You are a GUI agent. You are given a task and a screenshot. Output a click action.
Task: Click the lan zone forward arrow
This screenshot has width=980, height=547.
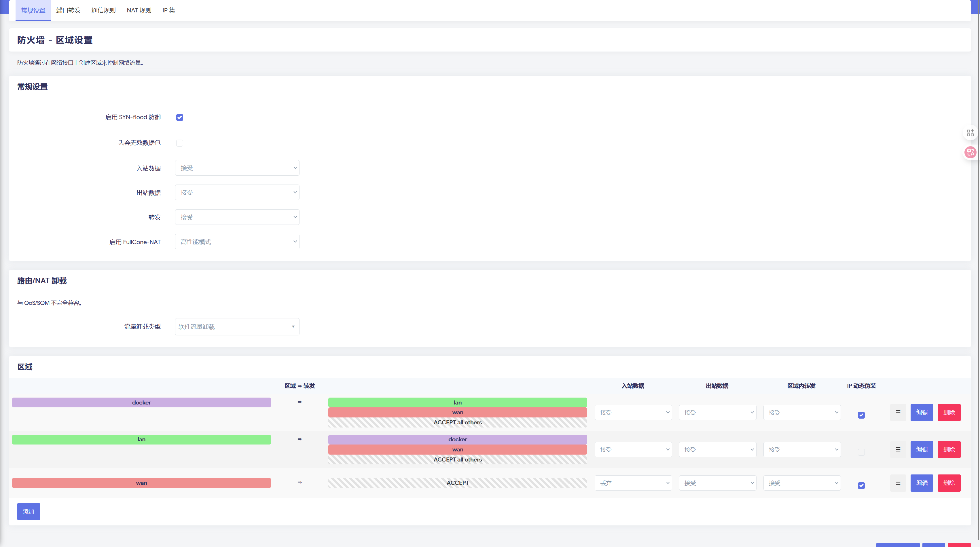click(300, 439)
